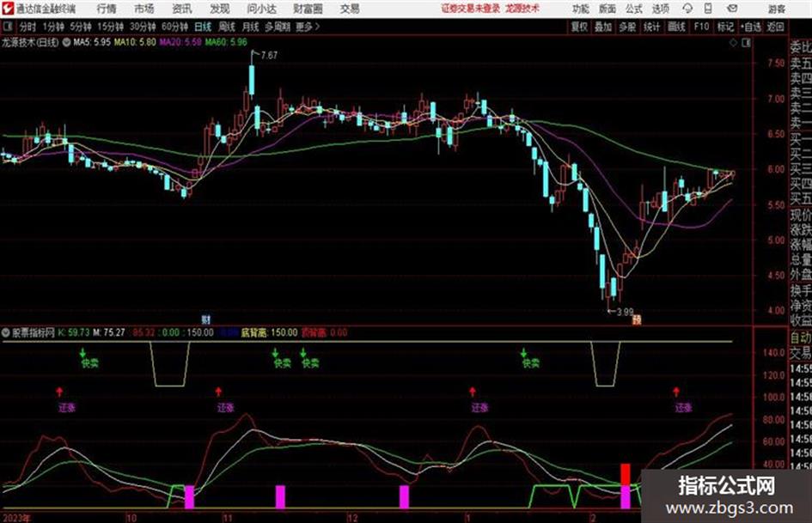The height and width of the screenshot is (523, 812).
Task: Click the MA10: 5.80 label
Action: [x=135, y=42]
